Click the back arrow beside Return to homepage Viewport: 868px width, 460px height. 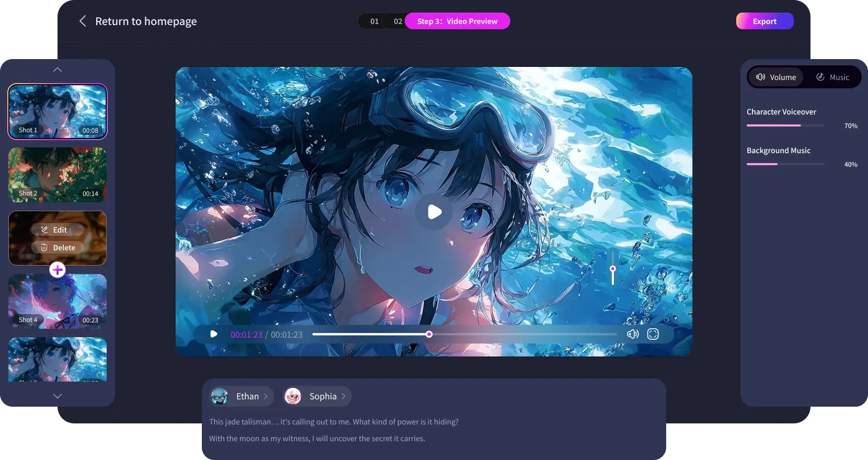click(83, 21)
